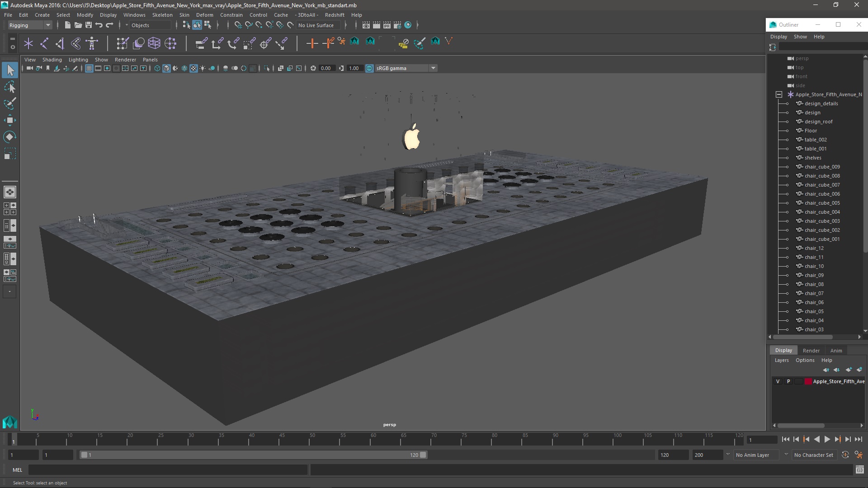Viewport: 868px width, 488px height.
Task: Open Render Settings clapperboard icon
Action: coord(397,25)
